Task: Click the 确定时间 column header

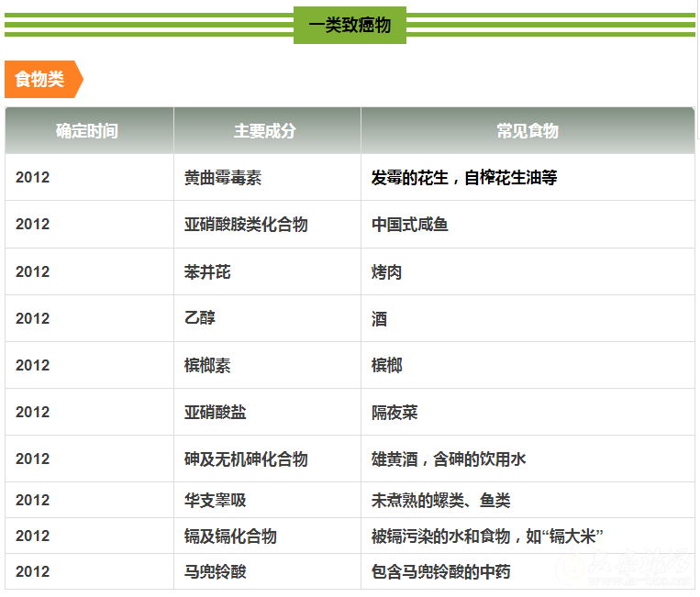Action: [87, 131]
